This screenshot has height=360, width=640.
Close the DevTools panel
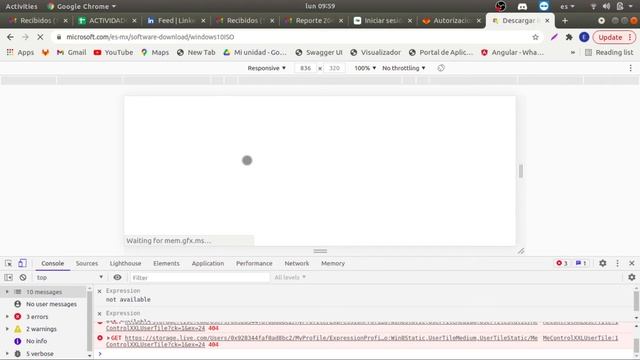(x=631, y=263)
